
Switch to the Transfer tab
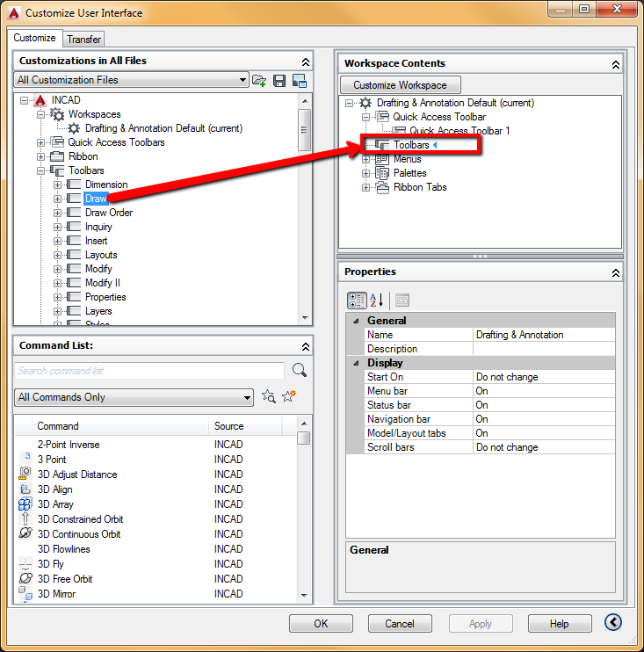tap(84, 39)
